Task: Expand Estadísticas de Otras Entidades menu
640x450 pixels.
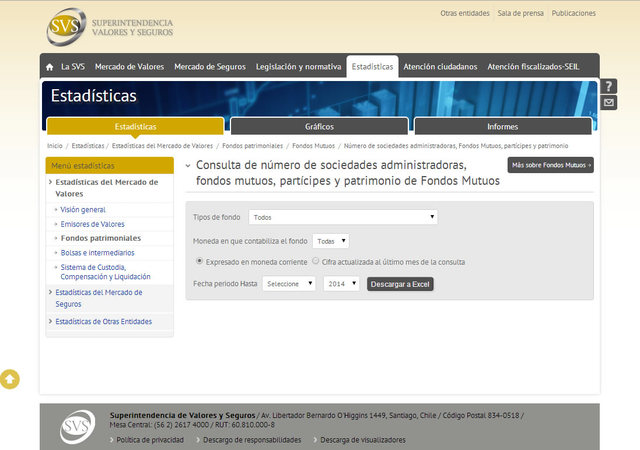Action: point(103,321)
